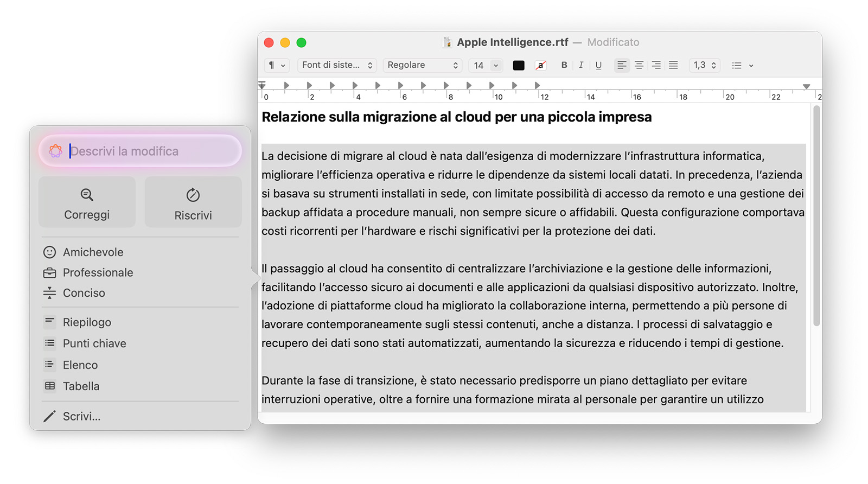Focus the "Descrivi la modifica" text field
The height and width of the screenshot is (484, 868).
coord(140,151)
